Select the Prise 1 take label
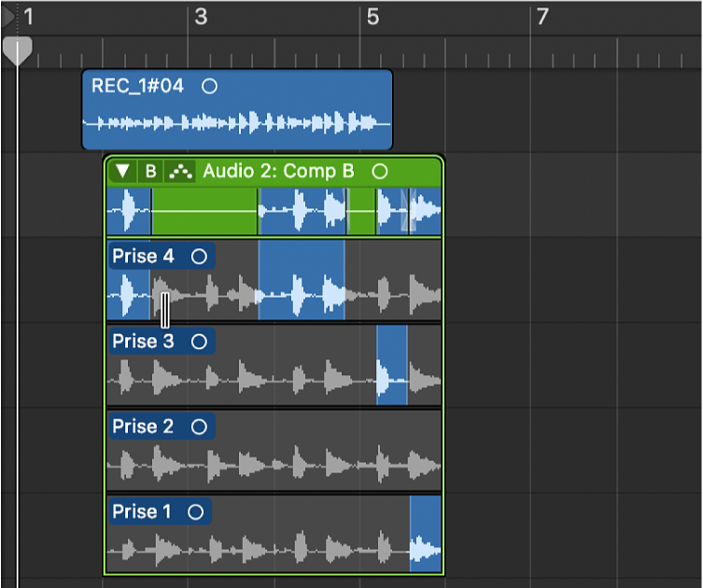 141,511
